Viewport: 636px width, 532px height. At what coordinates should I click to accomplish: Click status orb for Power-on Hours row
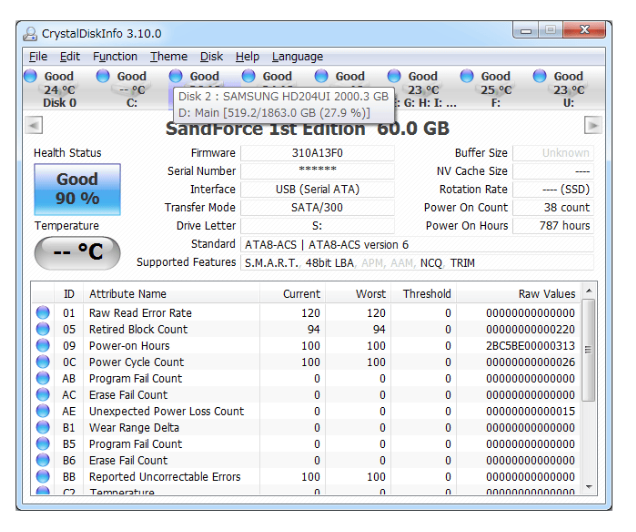click(43, 345)
